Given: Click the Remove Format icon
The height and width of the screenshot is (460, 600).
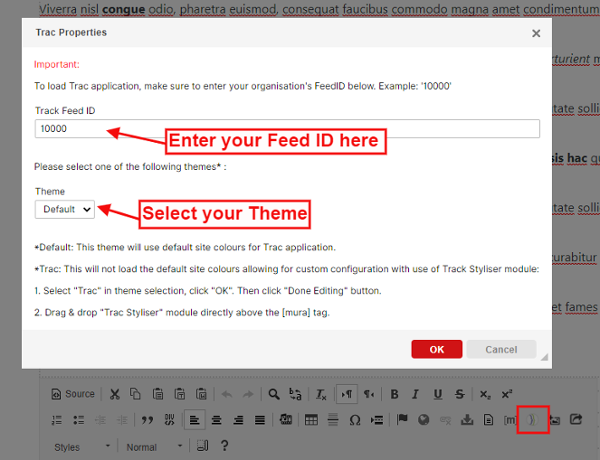Looking at the screenshot, I should 321,394.
